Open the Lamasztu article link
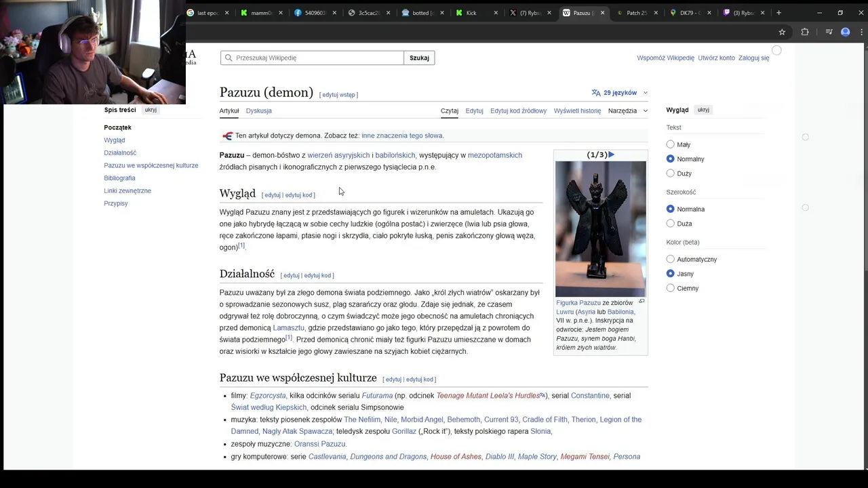 pyautogui.click(x=288, y=328)
